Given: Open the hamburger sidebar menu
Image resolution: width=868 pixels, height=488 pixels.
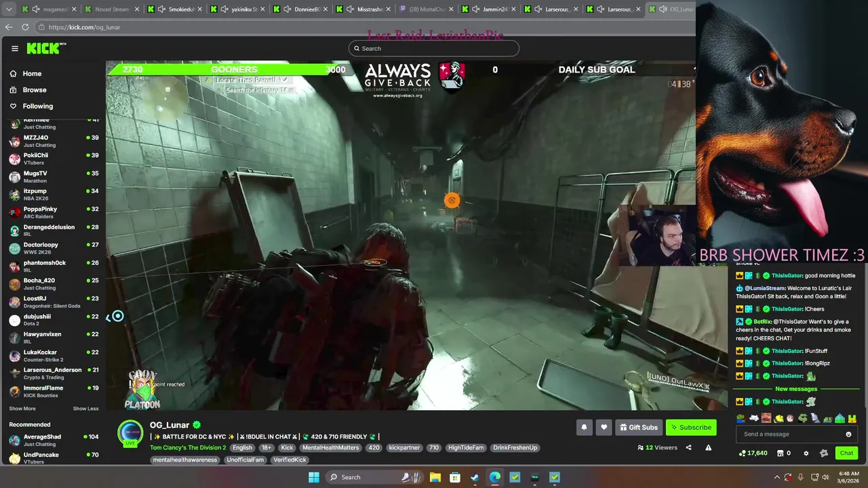Looking at the screenshot, I should coord(14,48).
